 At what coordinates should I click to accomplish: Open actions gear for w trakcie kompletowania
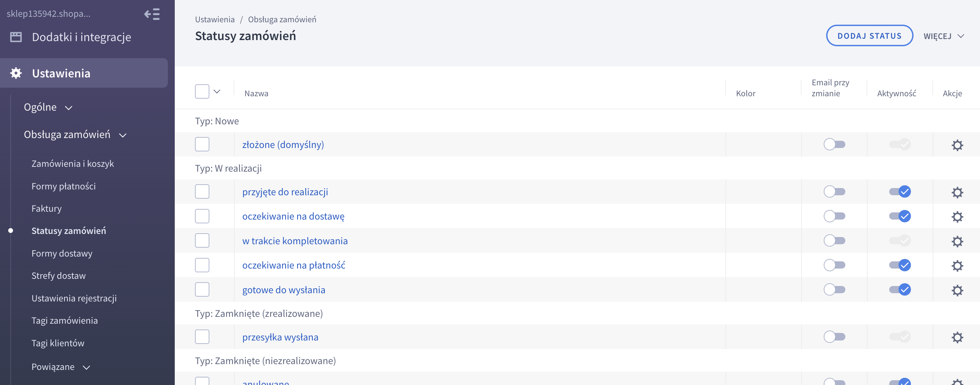pyautogui.click(x=957, y=241)
